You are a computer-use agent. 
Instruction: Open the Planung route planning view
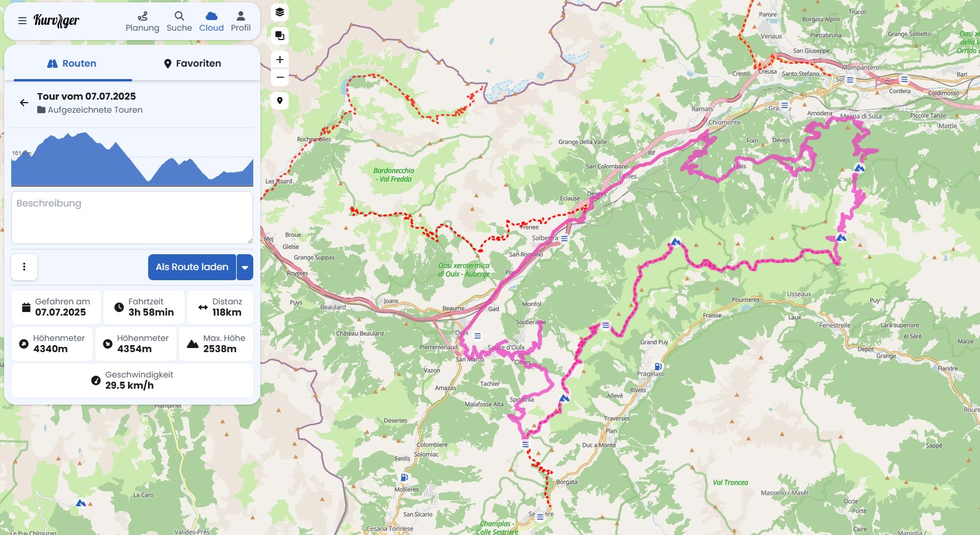(x=142, y=21)
